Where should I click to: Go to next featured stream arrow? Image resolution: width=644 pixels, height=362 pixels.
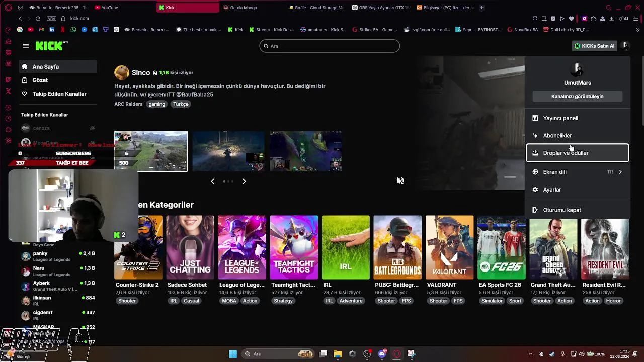pyautogui.click(x=244, y=181)
